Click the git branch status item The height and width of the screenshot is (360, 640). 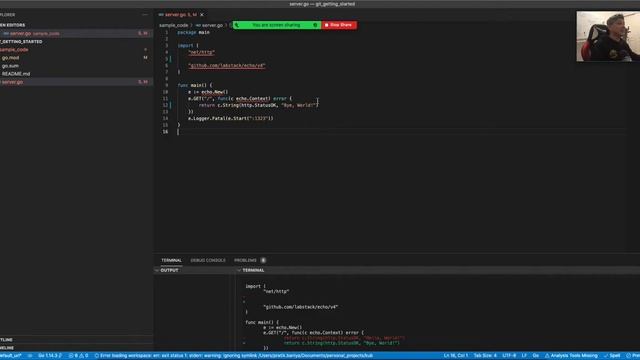click(x=11, y=356)
